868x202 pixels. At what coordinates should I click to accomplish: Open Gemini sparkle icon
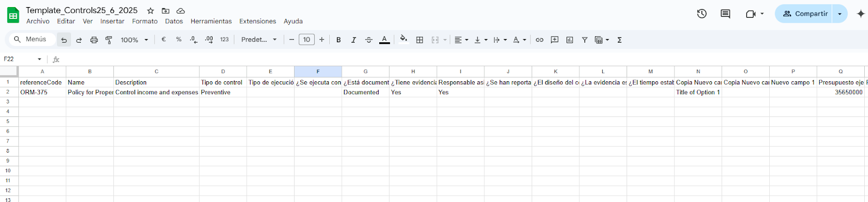[x=860, y=14]
